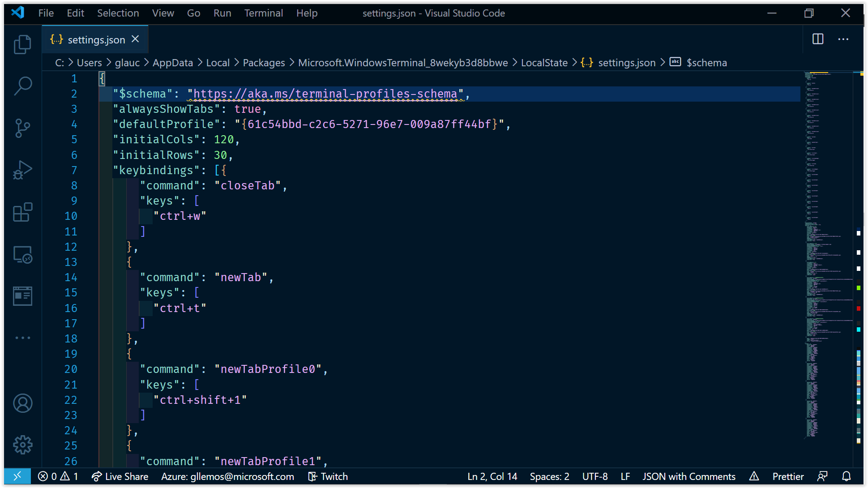Show additional views via activity bar ellipsis
868x488 pixels.
22,338
